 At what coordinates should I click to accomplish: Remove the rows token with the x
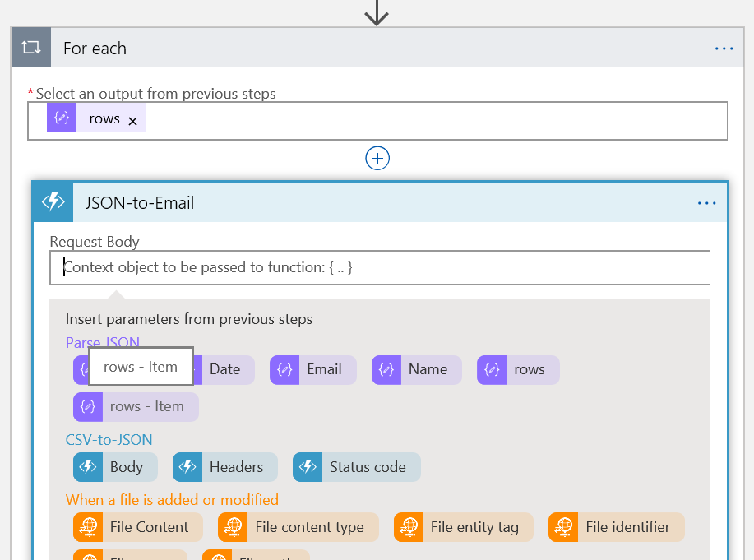[132, 120]
